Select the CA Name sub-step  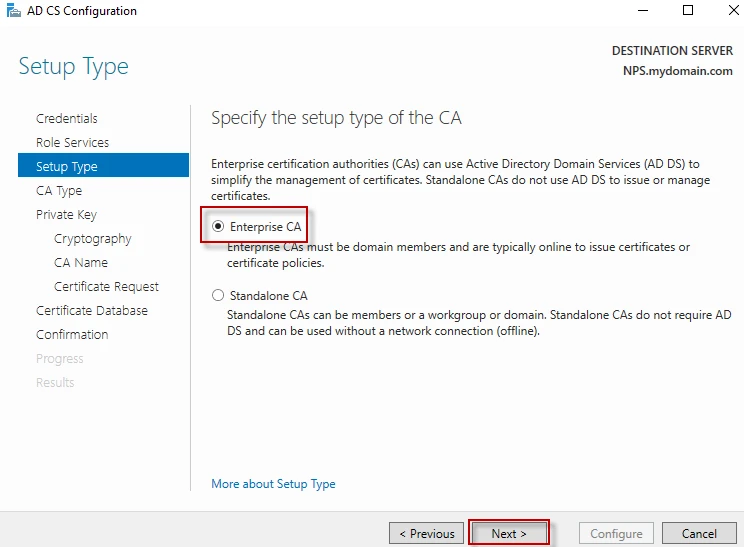coord(81,263)
